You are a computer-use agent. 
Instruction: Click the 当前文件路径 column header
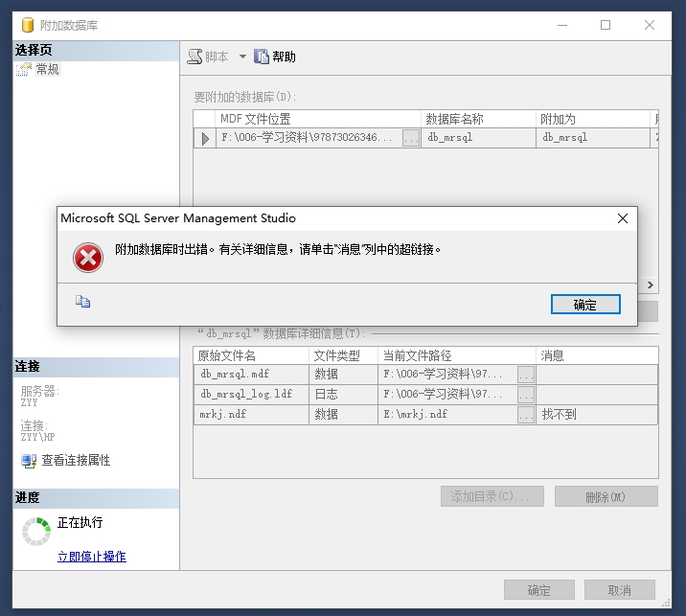tap(457, 355)
